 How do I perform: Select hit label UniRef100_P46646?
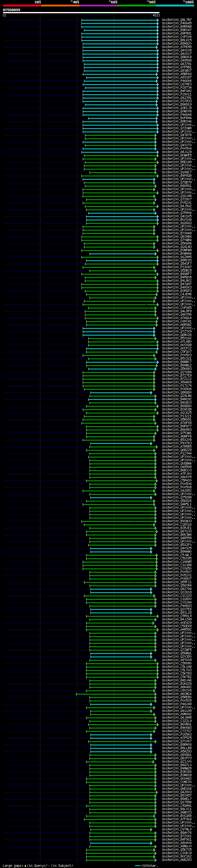177,115
